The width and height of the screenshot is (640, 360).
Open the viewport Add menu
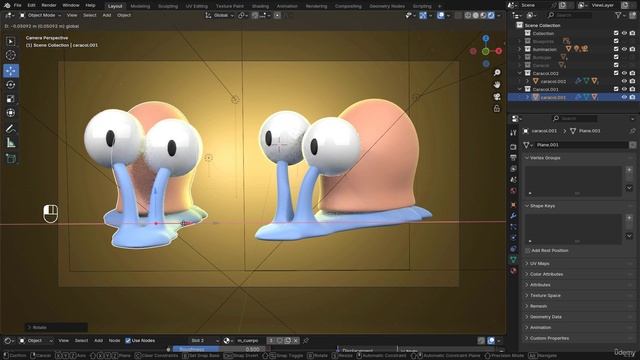(107, 16)
